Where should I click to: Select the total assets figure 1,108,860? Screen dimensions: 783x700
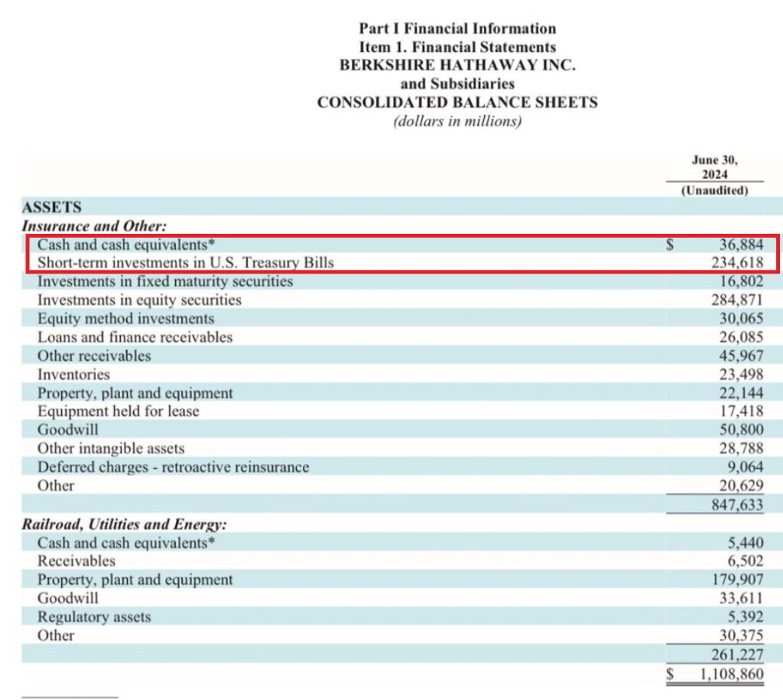click(731, 675)
